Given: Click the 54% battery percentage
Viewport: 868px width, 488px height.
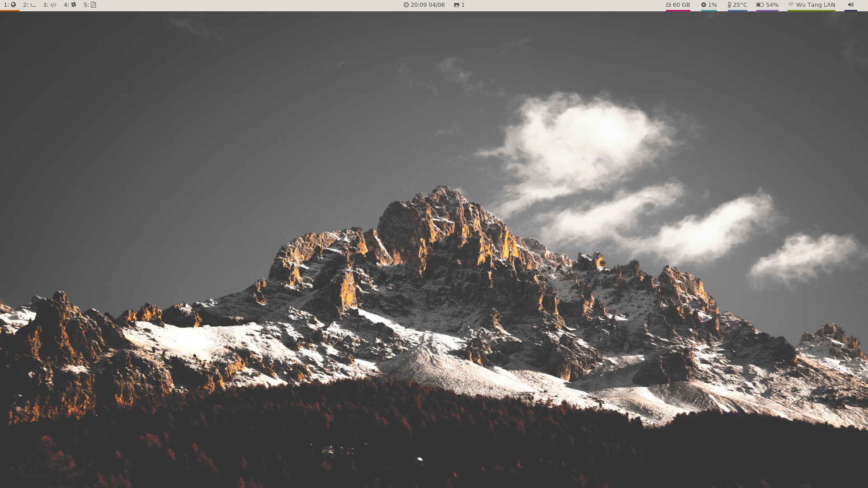Looking at the screenshot, I should coord(772,5).
